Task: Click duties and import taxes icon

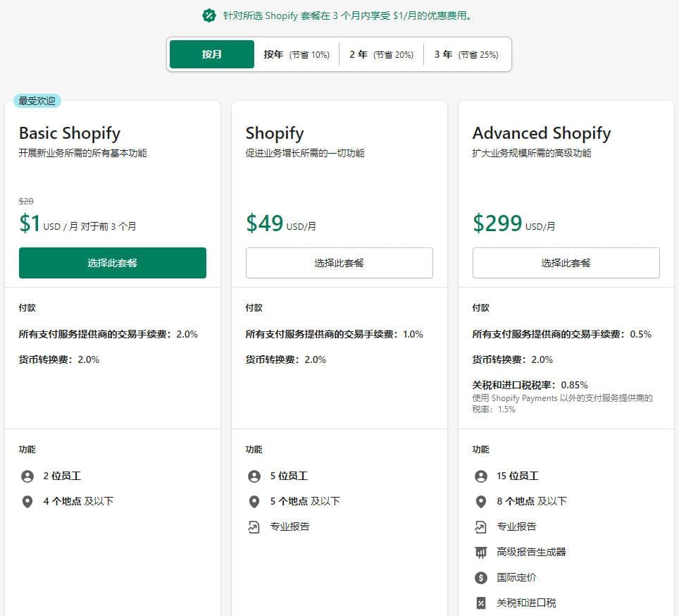Action: (481, 603)
